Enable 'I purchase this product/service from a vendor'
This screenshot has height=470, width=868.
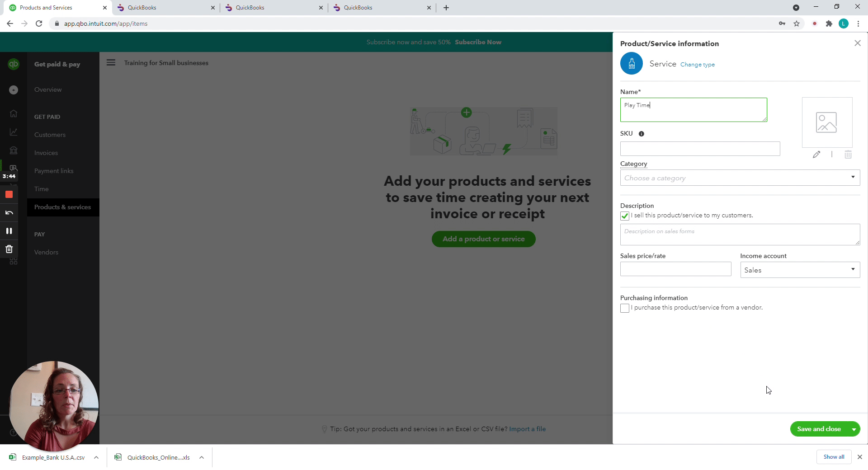tap(625, 308)
